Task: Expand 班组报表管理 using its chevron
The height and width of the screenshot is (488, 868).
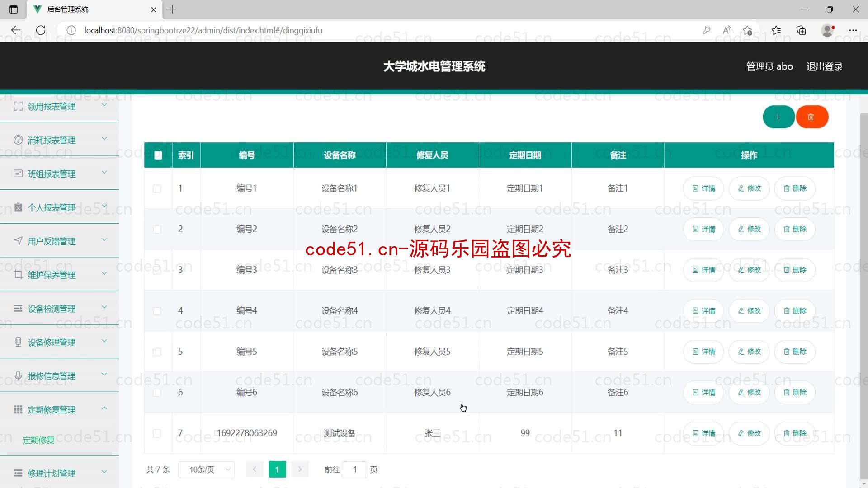Action: (x=104, y=172)
